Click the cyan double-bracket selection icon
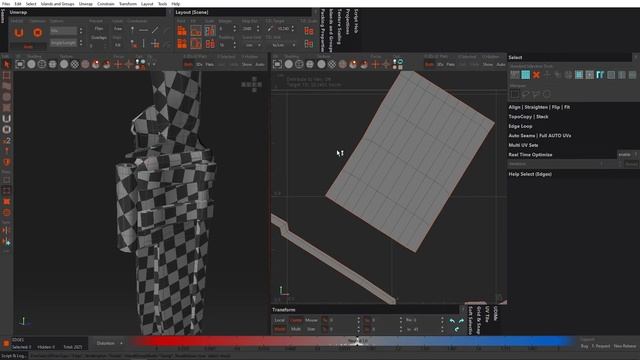Viewport: 640px width, 360px height. 600,75
